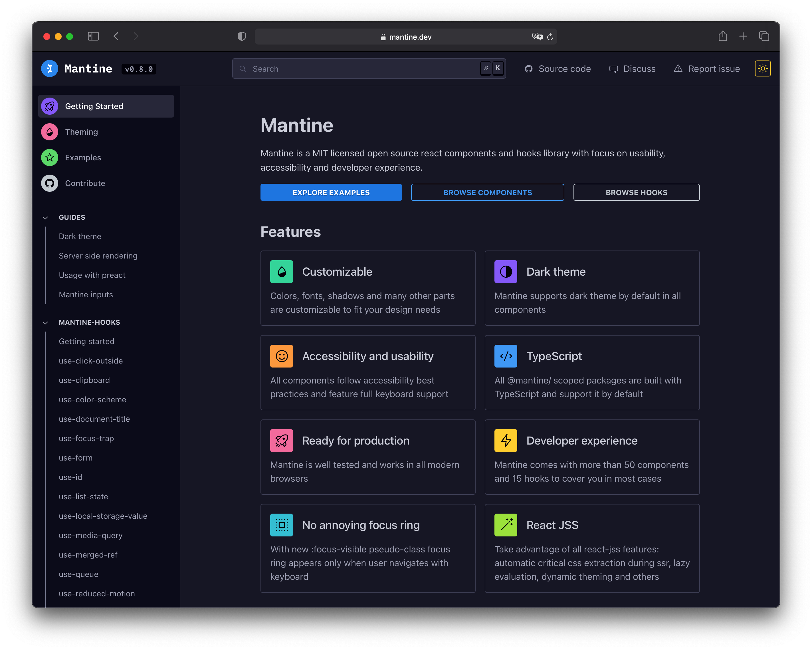Open Server side rendering guide
The width and height of the screenshot is (812, 650).
(98, 256)
